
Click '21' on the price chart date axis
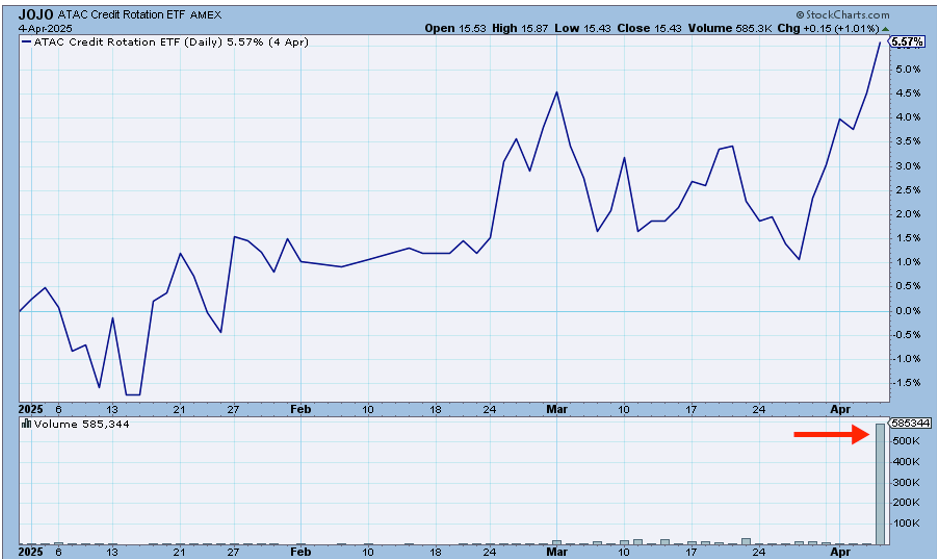179,410
